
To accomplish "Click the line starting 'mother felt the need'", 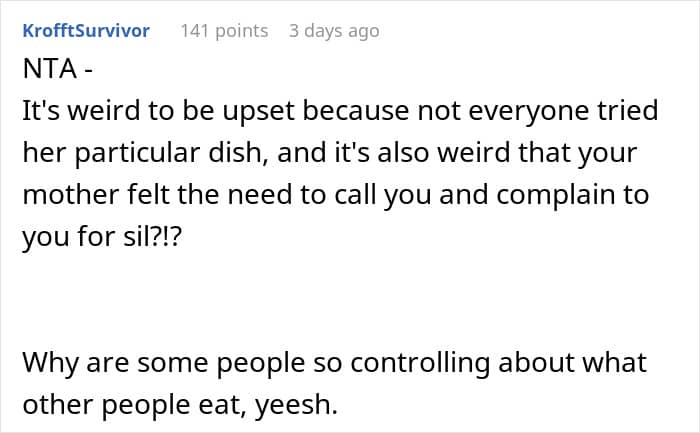I will pos(335,195).
